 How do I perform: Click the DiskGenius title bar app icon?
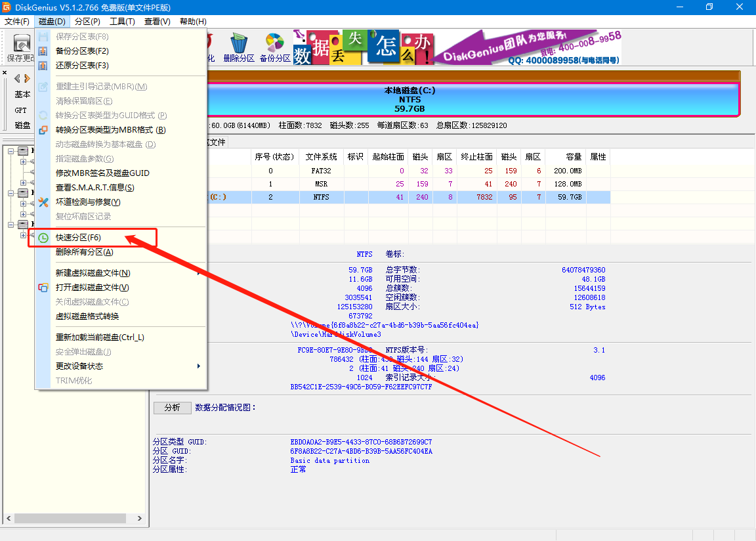pos(7,7)
